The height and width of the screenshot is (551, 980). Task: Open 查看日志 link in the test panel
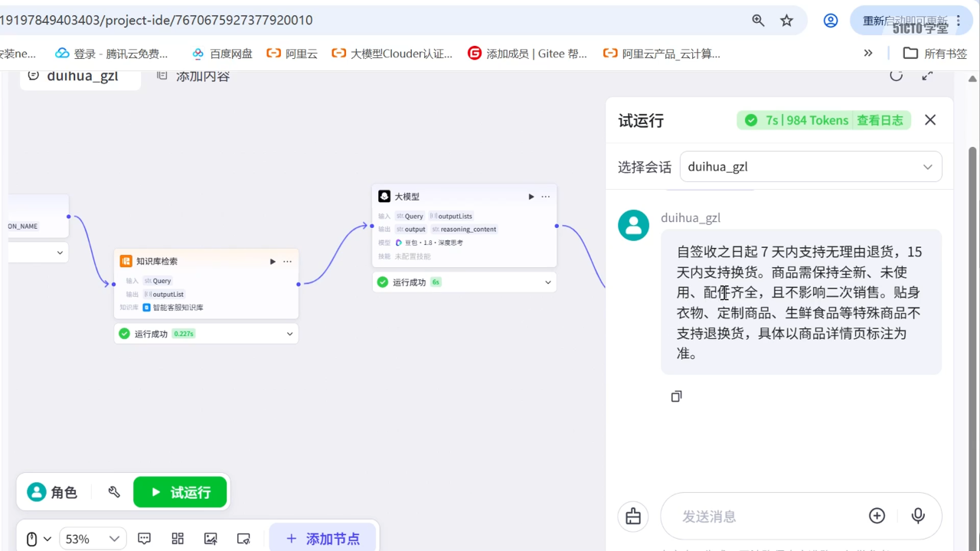pos(880,120)
